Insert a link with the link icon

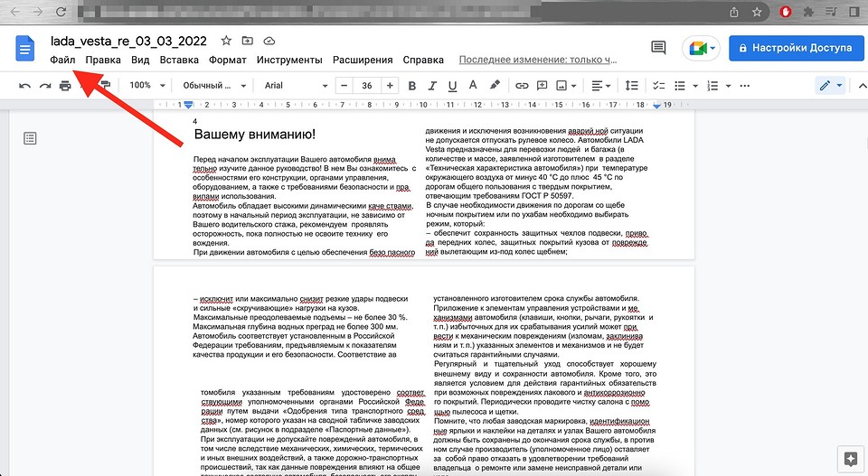point(522,86)
